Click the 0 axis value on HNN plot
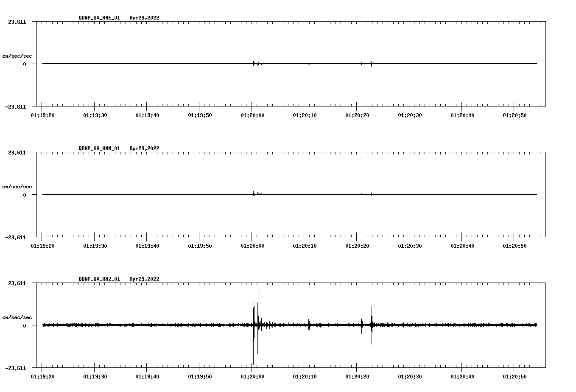 pyautogui.click(x=25, y=195)
